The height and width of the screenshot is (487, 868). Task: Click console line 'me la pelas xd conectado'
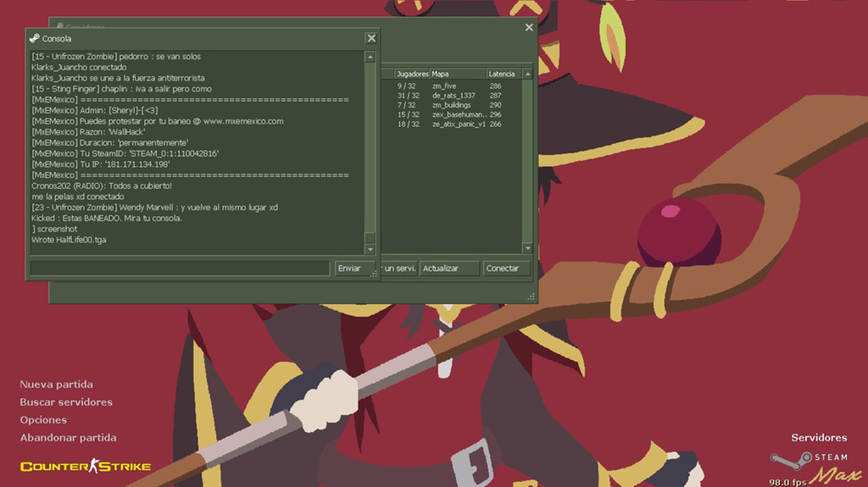click(77, 196)
